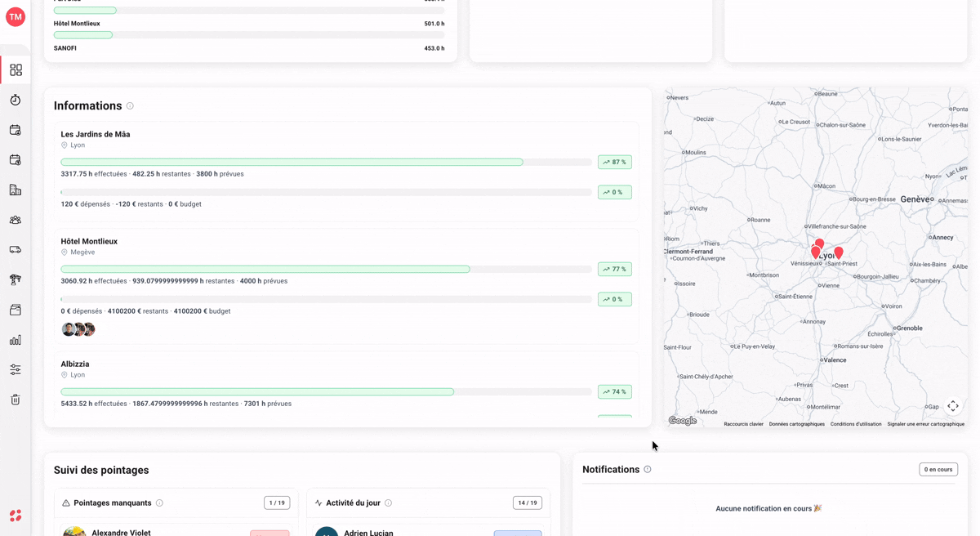The image size is (980, 536).
Task: Click Les Jardins de Mâa 0 % budget badge
Action: pyautogui.click(x=615, y=193)
